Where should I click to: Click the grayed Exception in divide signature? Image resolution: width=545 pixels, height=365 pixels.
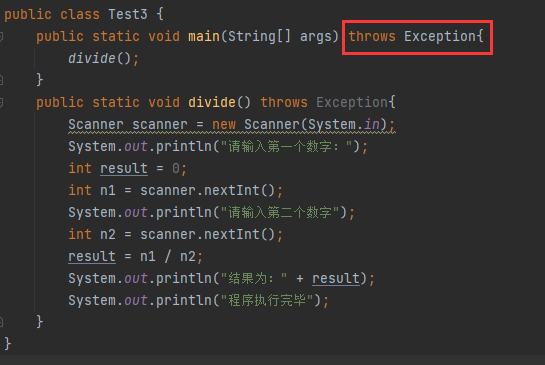352,103
